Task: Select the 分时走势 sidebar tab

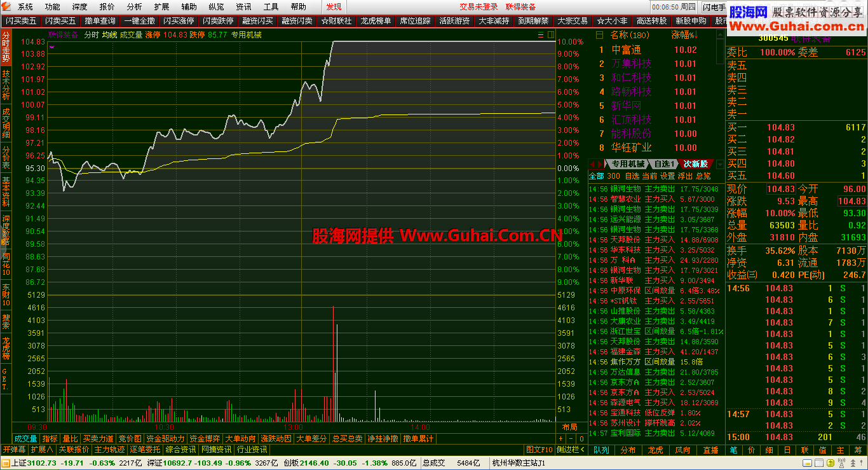Action: 6,46
